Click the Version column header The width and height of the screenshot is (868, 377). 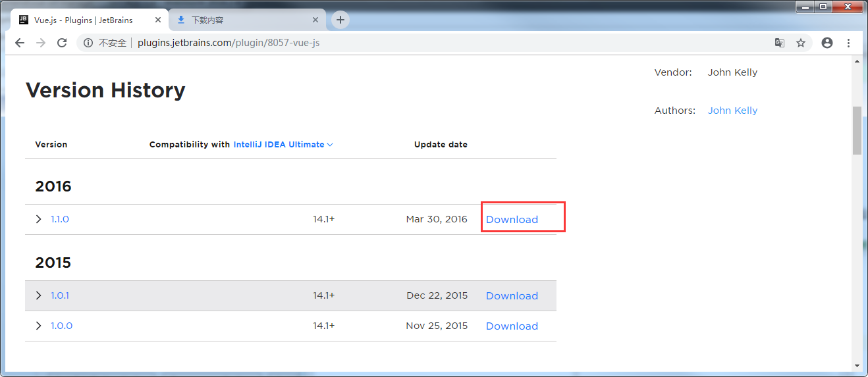[x=51, y=145]
